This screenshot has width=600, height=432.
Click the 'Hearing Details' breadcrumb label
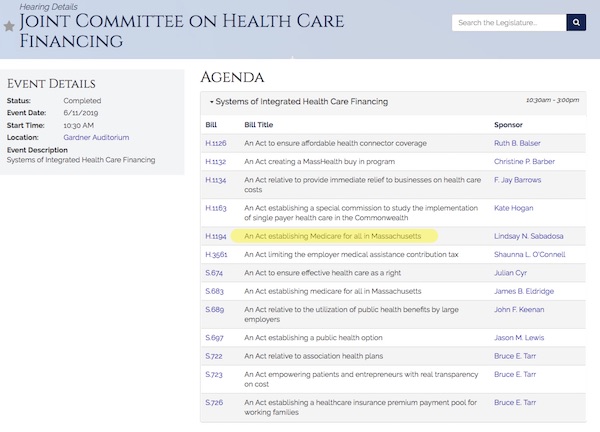coord(48,7)
